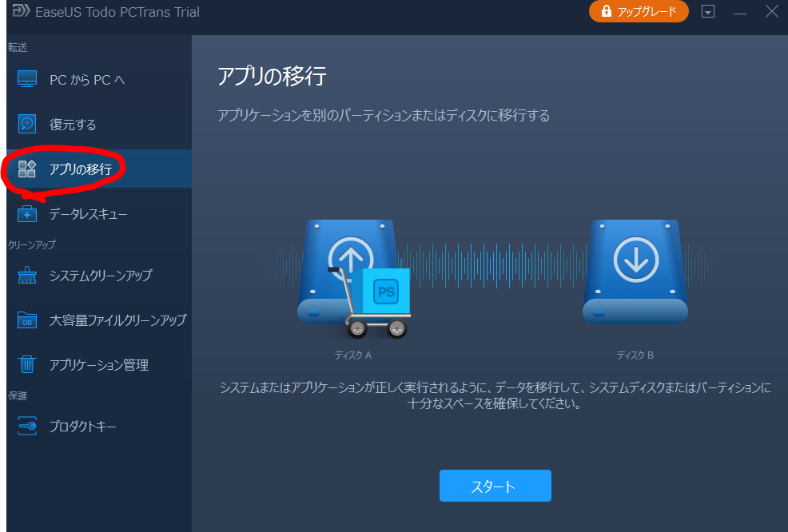Open the title bar dropdown arrow menu
The image size is (788, 532).
708,12
